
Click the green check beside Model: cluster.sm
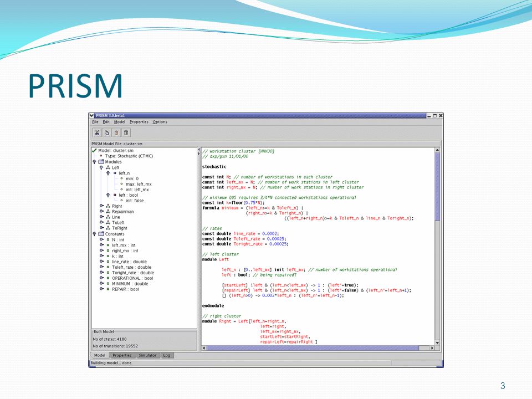pyautogui.click(x=94, y=150)
